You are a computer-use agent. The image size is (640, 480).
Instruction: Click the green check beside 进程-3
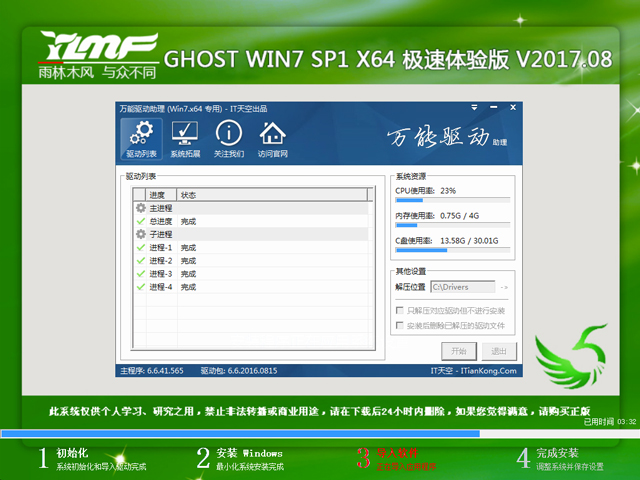click(141, 273)
